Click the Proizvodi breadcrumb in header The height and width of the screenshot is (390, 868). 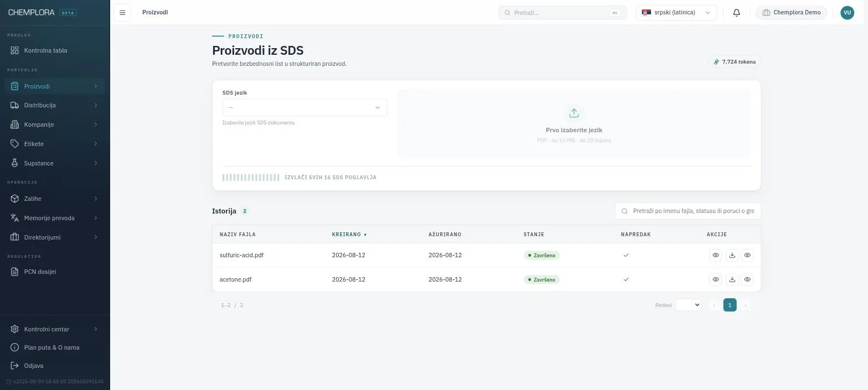click(x=155, y=13)
